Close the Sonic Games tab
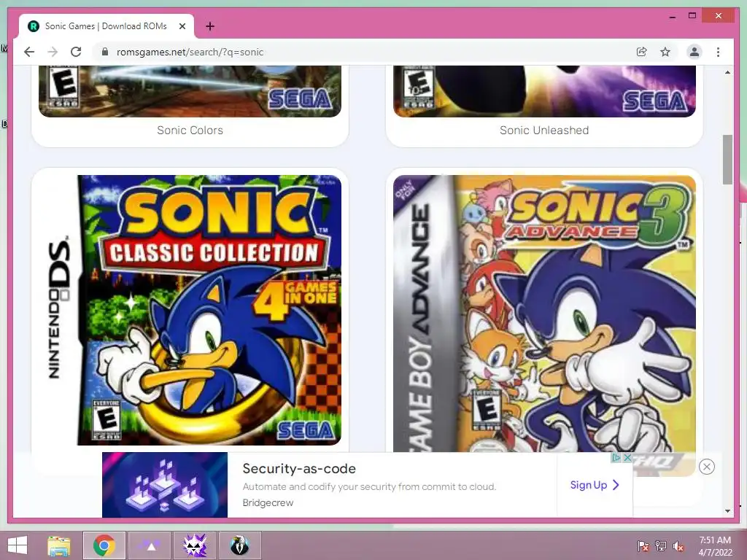The height and width of the screenshot is (560, 747). tap(182, 26)
